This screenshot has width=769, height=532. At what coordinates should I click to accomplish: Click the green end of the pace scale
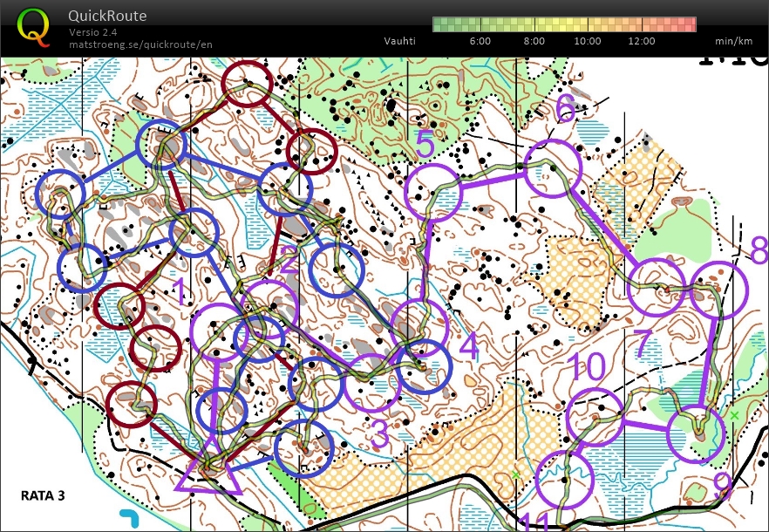[440, 24]
